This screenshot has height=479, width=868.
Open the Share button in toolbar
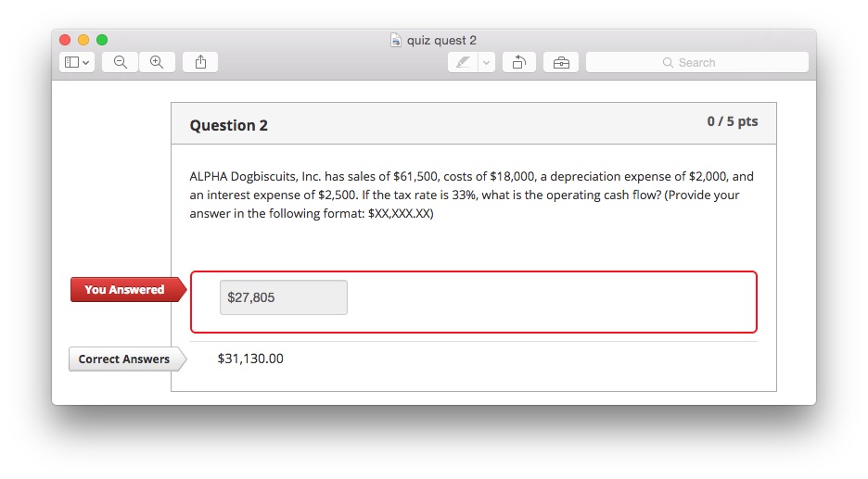pos(200,62)
